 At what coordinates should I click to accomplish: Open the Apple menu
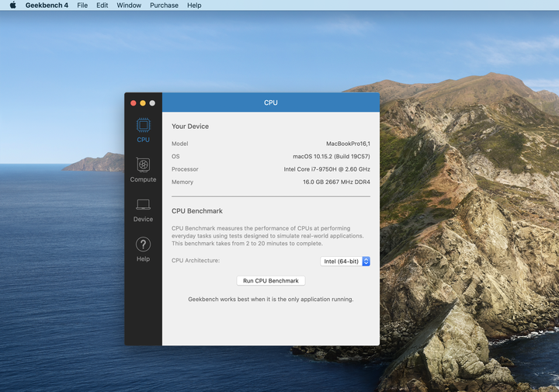tap(13, 5)
